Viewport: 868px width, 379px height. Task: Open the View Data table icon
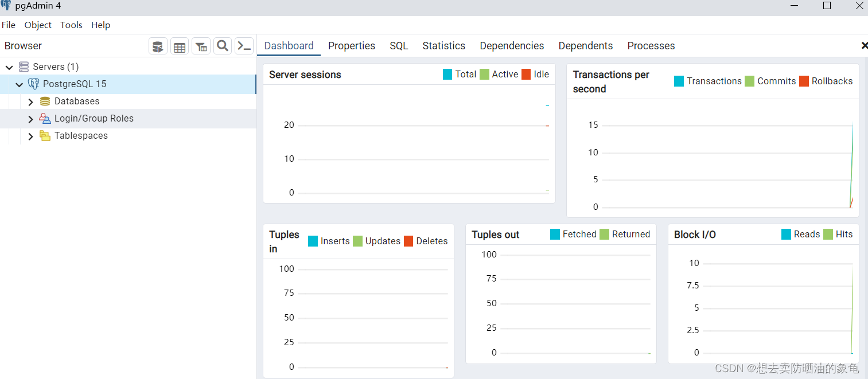pyautogui.click(x=180, y=46)
